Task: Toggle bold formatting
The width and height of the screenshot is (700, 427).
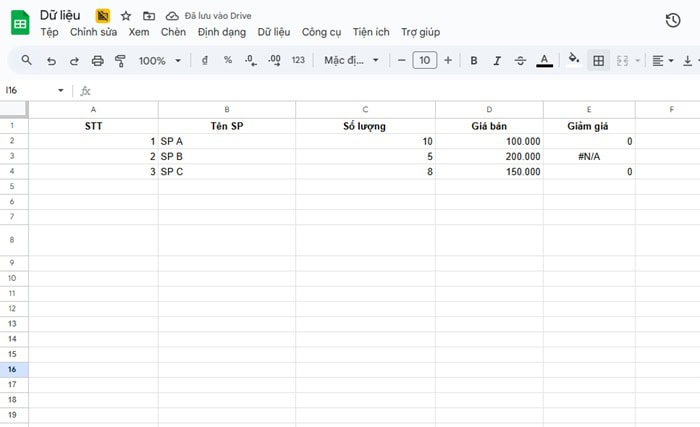Action: [474, 61]
